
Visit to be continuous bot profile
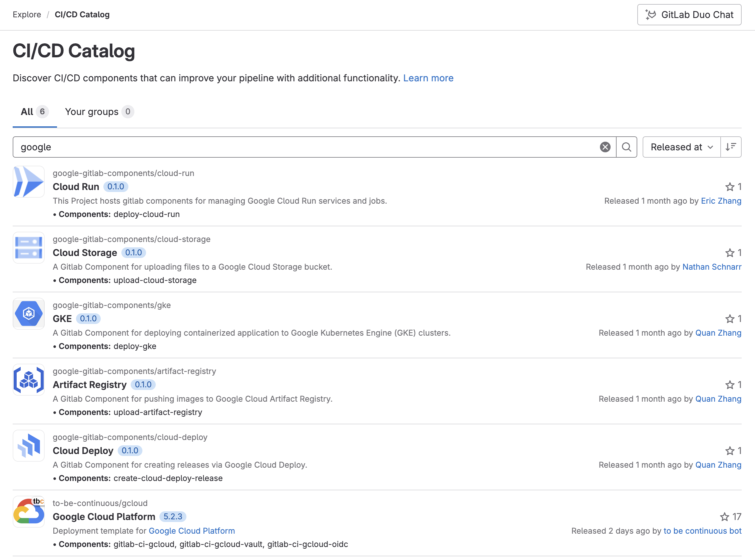[x=702, y=532]
